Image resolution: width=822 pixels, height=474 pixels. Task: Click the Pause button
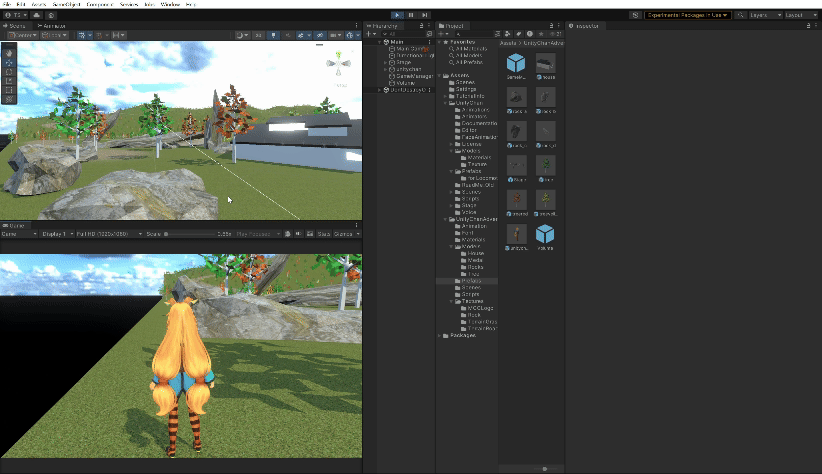(411, 15)
